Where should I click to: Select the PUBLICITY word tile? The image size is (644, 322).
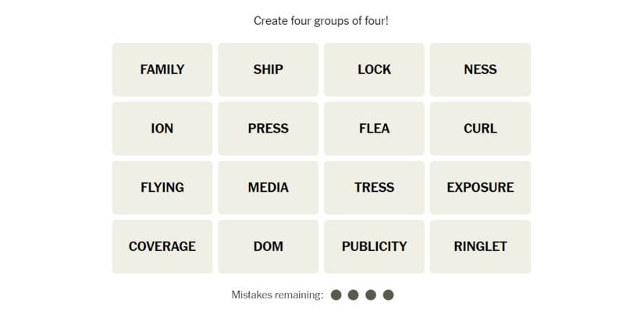coord(374,246)
